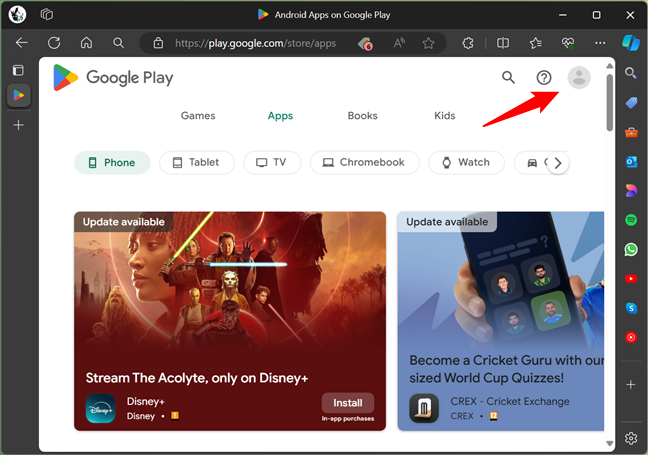The image size is (648, 455).
Task: Launch Copilot from the toolbar
Action: pos(631,43)
